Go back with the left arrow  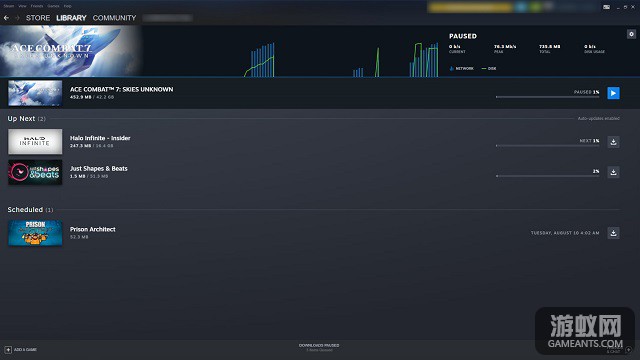(6, 18)
